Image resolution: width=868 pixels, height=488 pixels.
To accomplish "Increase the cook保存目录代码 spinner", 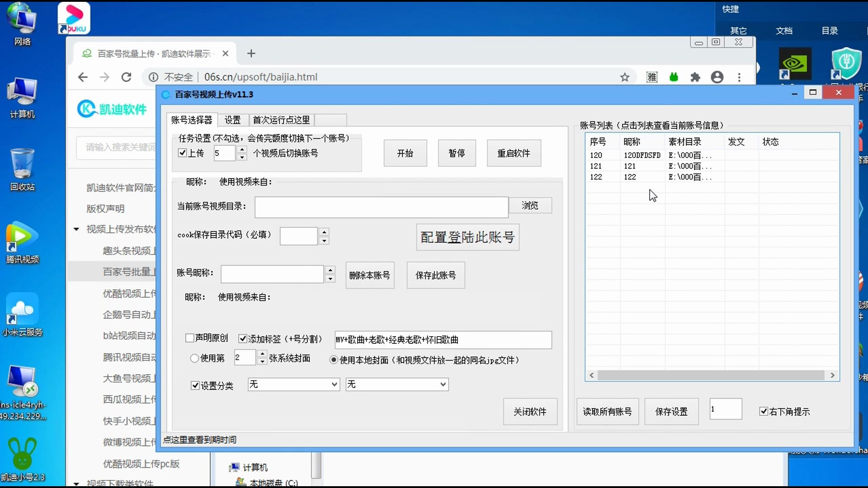I will (x=324, y=232).
